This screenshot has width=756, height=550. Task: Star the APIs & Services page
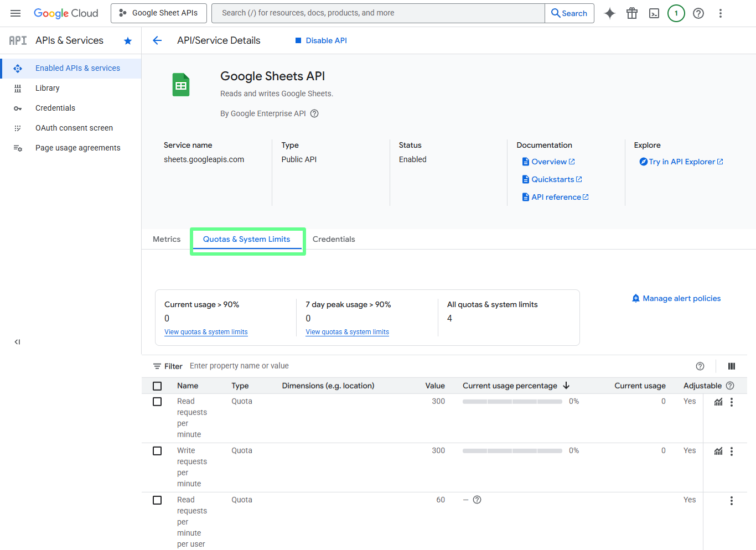pyautogui.click(x=128, y=40)
